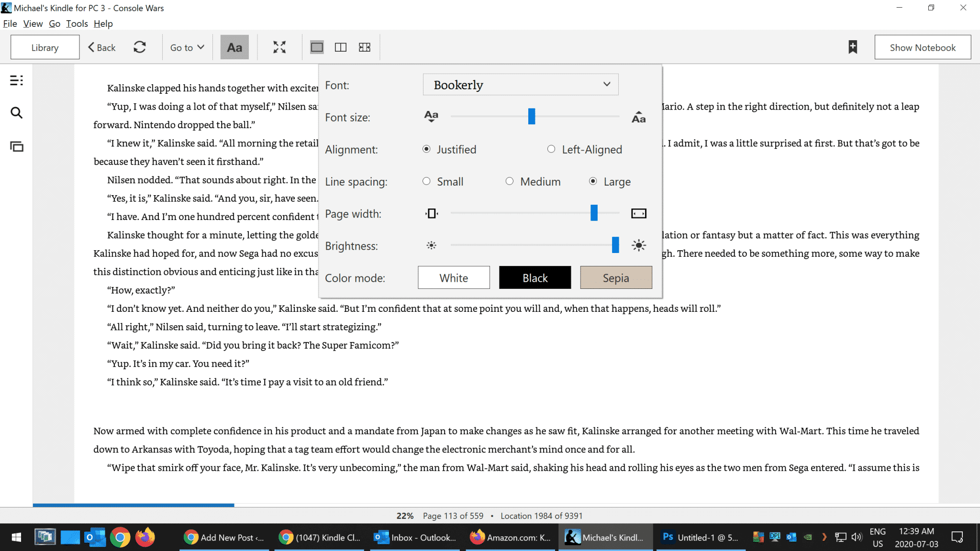Image resolution: width=980 pixels, height=551 pixels.
Task: Switch to auto-column layout icon
Action: coord(365,47)
